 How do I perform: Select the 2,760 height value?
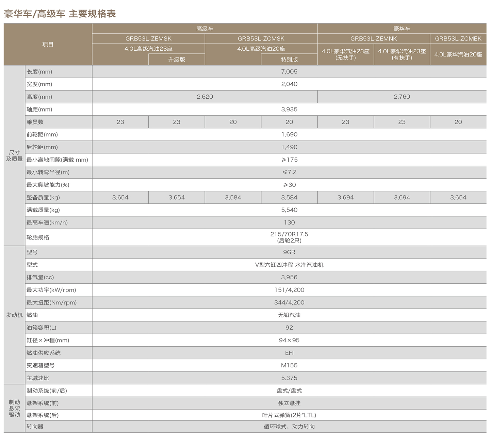click(x=402, y=97)
